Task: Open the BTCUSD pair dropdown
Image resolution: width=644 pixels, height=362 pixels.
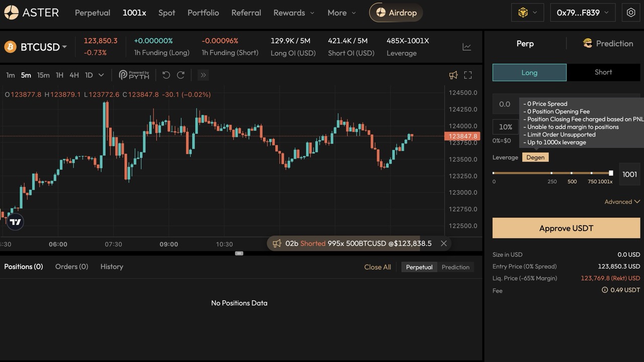Action: (43, 47)
